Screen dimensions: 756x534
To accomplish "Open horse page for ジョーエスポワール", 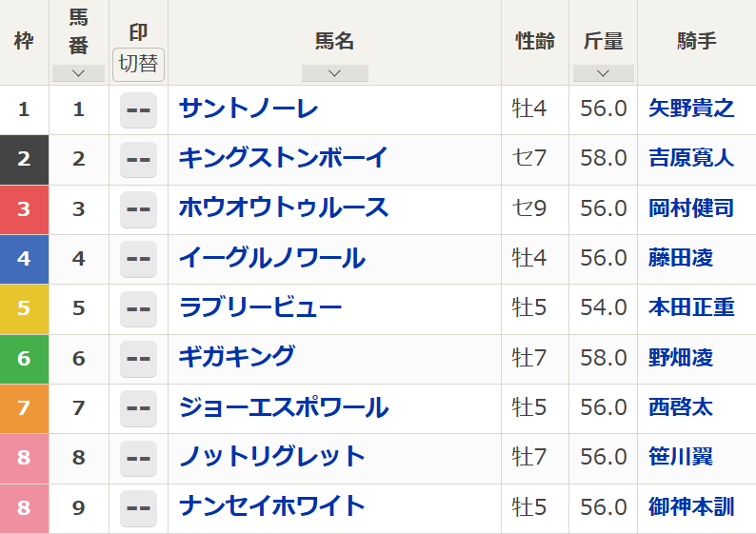I will [284, 407].
